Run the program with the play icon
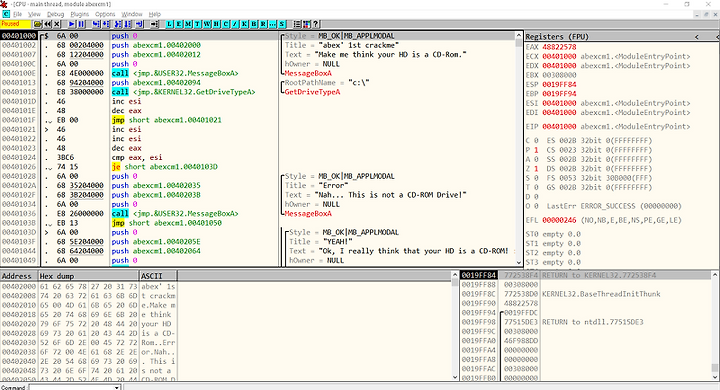Viewport: 720px width, 390px height. pos(72,24)
